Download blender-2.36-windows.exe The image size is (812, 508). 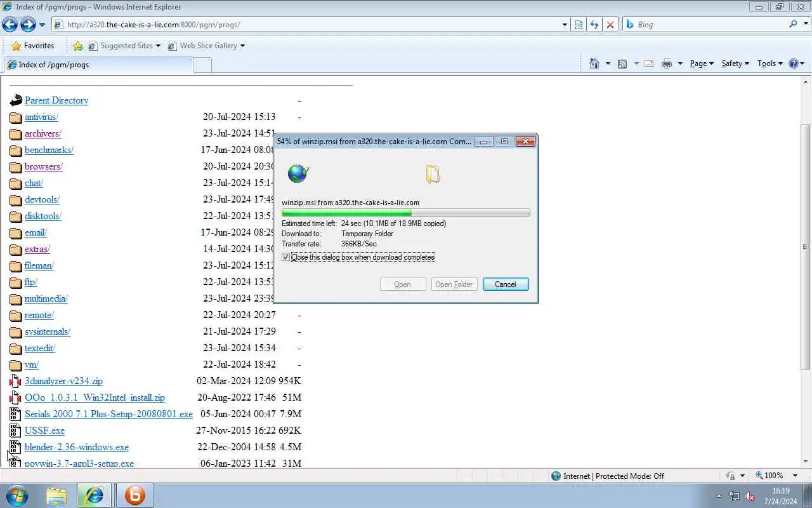coord(77,447)
